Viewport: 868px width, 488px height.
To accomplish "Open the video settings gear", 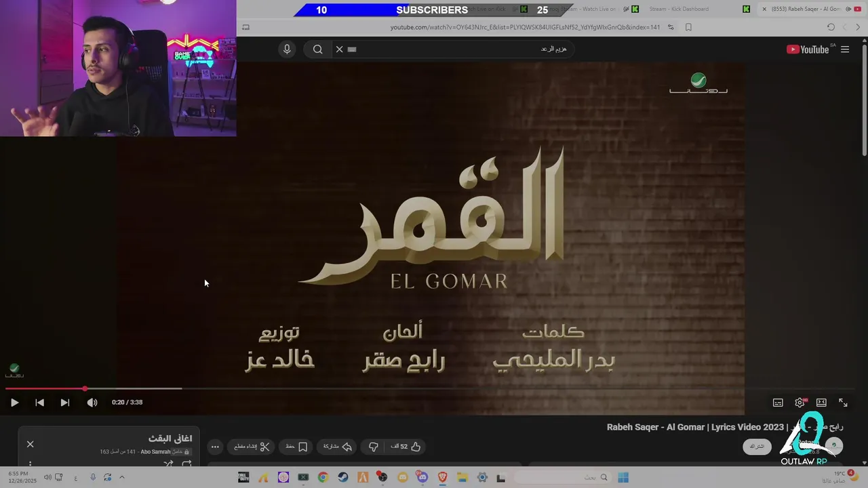I will coord(800,403).
